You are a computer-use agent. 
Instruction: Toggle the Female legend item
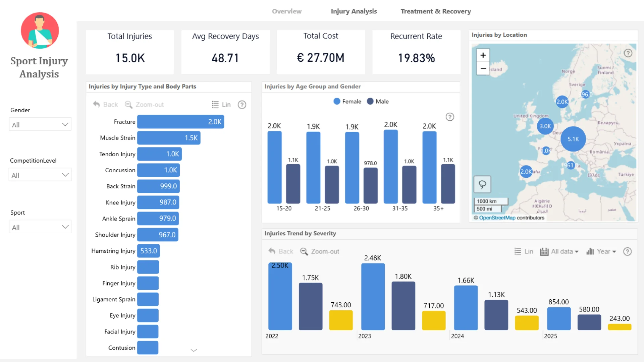[x=347, y=101]
